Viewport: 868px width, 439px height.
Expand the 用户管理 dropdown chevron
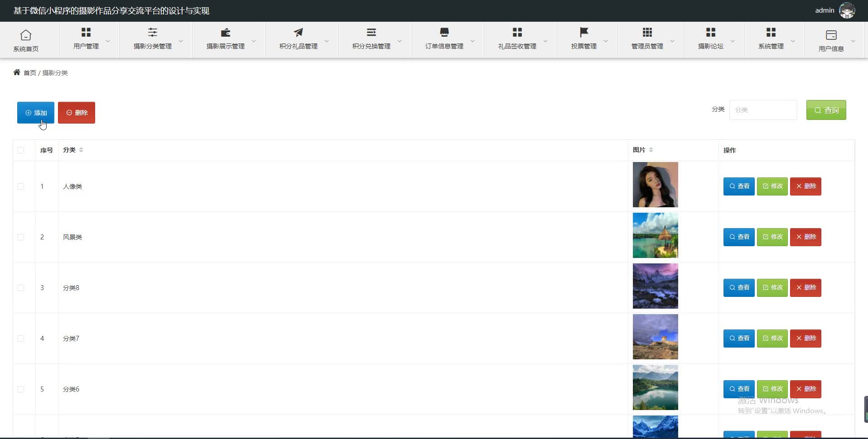click(x=108, y=41)
